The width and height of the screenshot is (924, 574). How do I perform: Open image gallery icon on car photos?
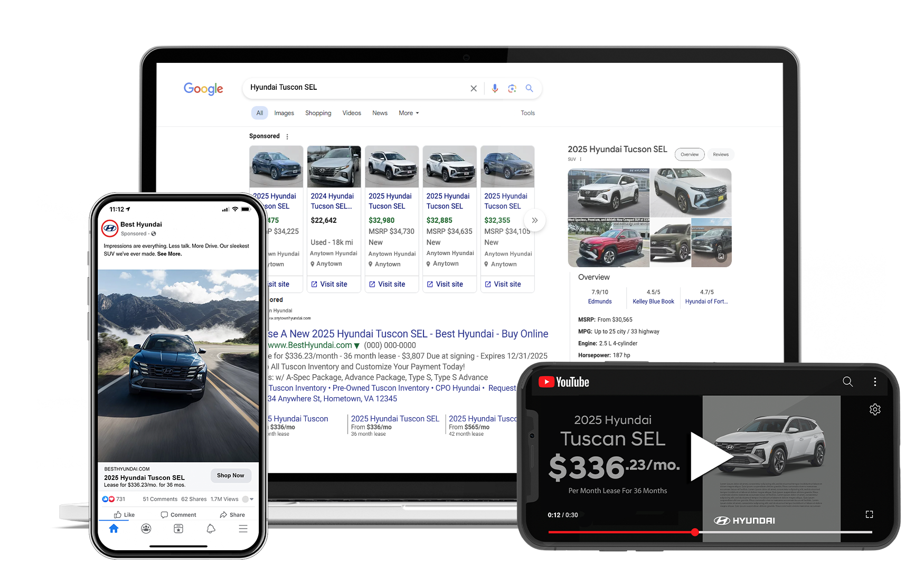(721, 257)
